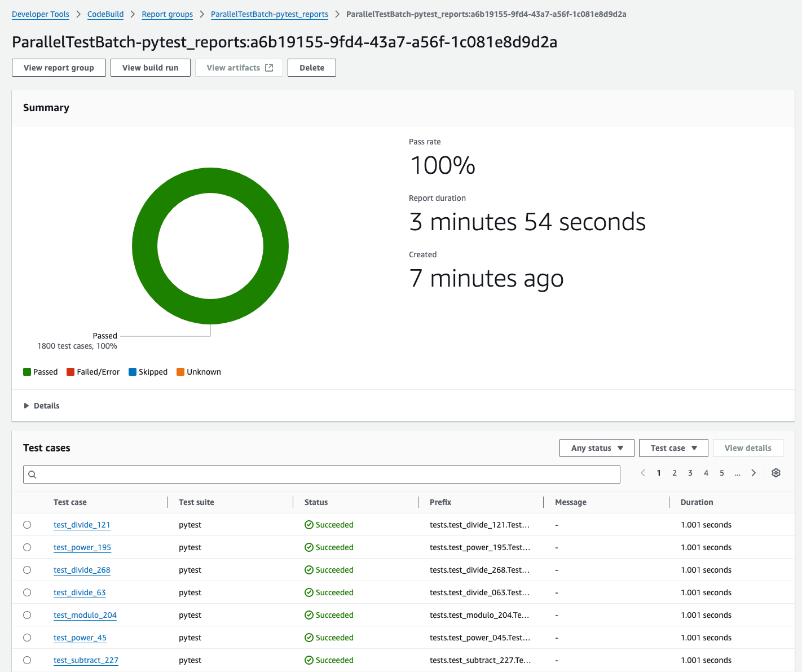Click the Status column header
Screen dimensions: 802x672
(316, 502)
